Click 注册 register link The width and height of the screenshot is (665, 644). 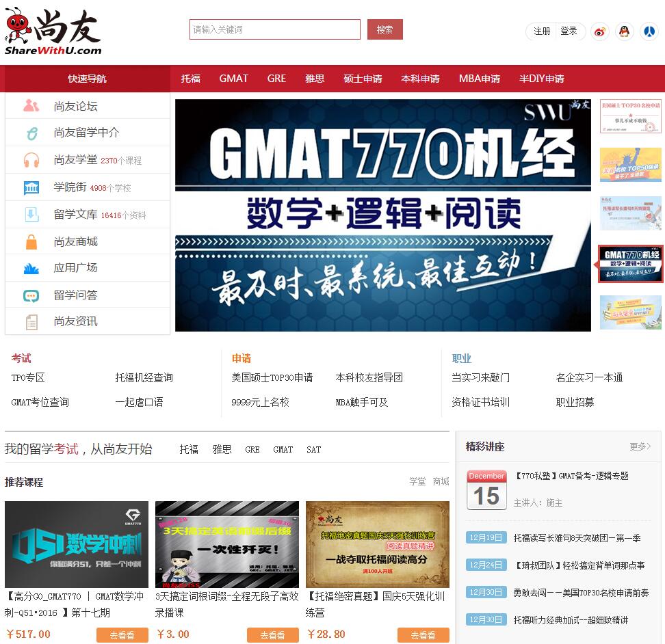(542, 31)
